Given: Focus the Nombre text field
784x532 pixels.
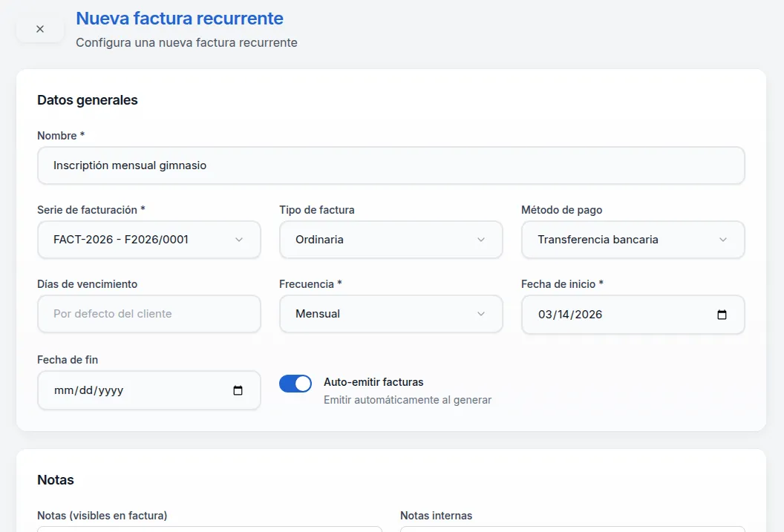Looking at the screenshot, I should [x=391, y=165].
